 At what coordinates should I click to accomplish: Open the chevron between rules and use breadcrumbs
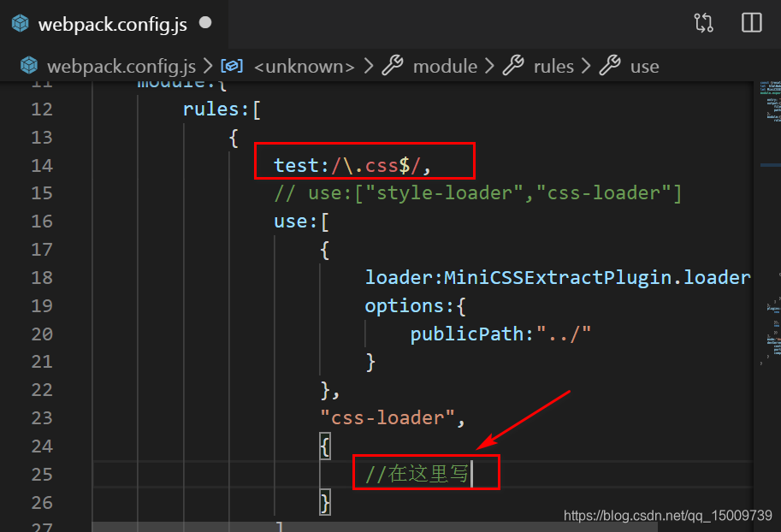[x=588, y=66]
